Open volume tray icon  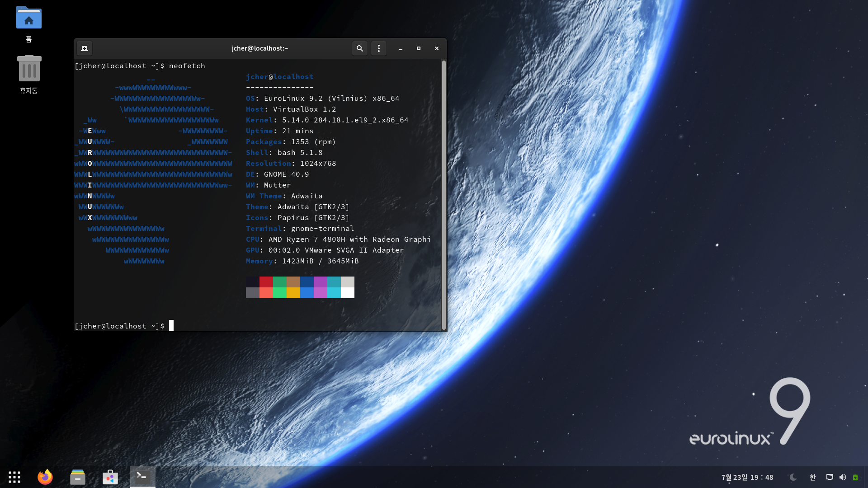pyautogui.click(x=843, y=477)
